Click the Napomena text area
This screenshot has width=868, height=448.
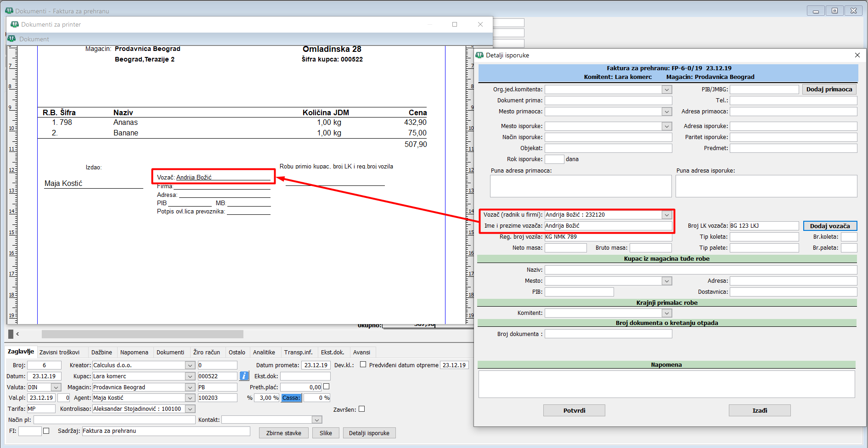click(x=666, y=384)
